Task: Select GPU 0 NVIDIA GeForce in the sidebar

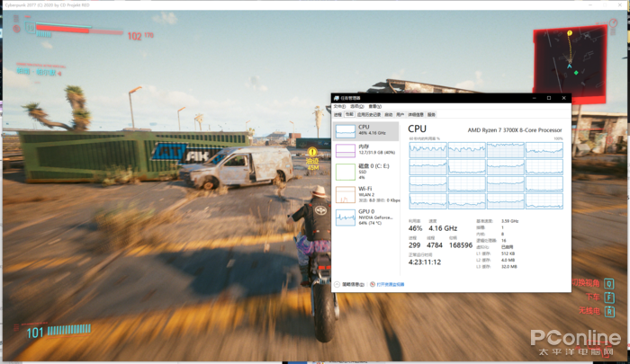Action: click(366, 218)
